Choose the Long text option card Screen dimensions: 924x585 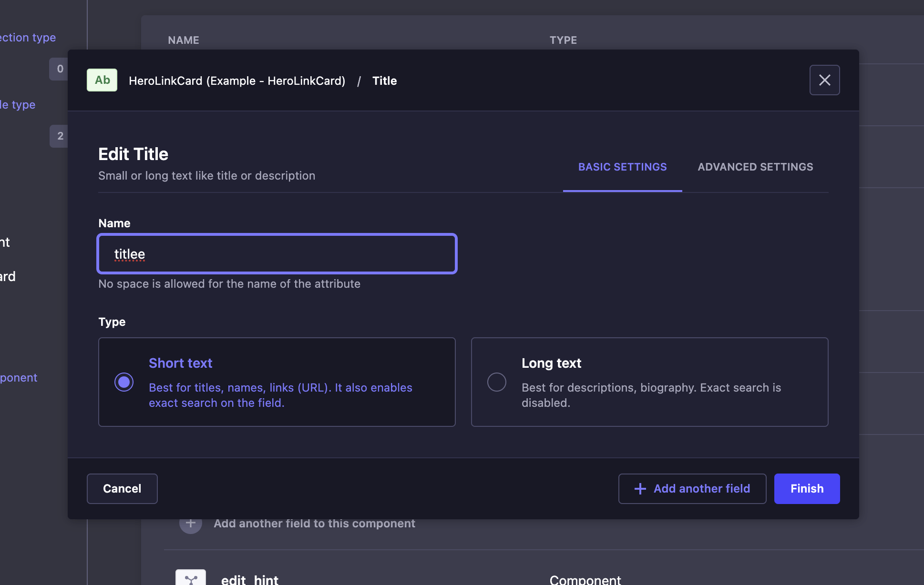649,382
